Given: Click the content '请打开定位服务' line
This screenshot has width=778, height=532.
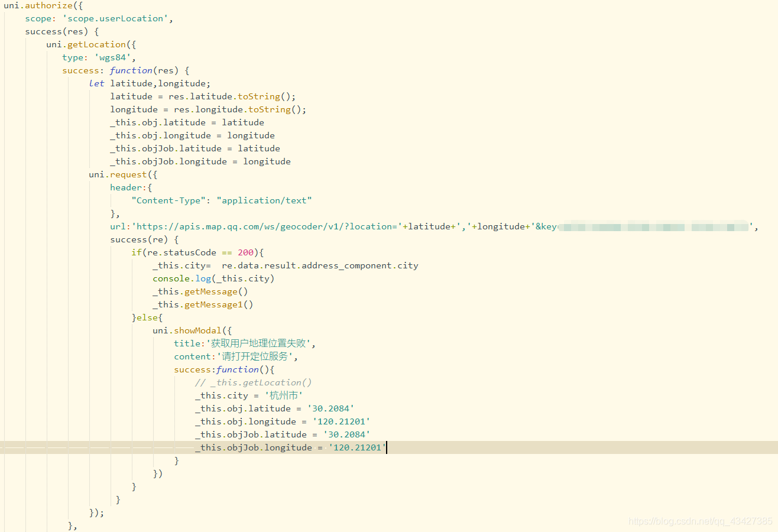Looking at the screenshot, I should pyautogui.click(x=236, y=356).
